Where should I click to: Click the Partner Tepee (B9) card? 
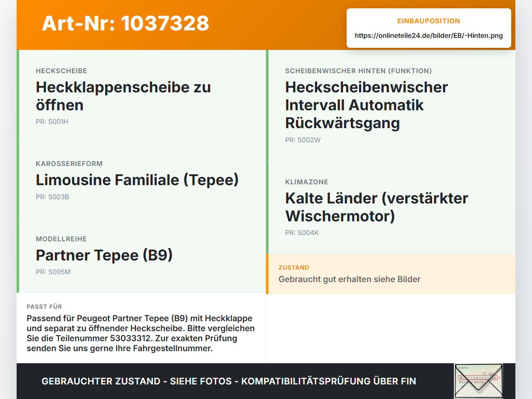click(141, 255)
